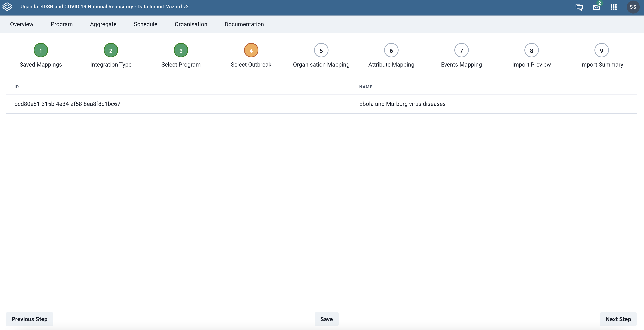The height and width of the screenshot is (330, 644).
Task: Click the Events Mapping step 7 icon
Action: coord(461,50)
